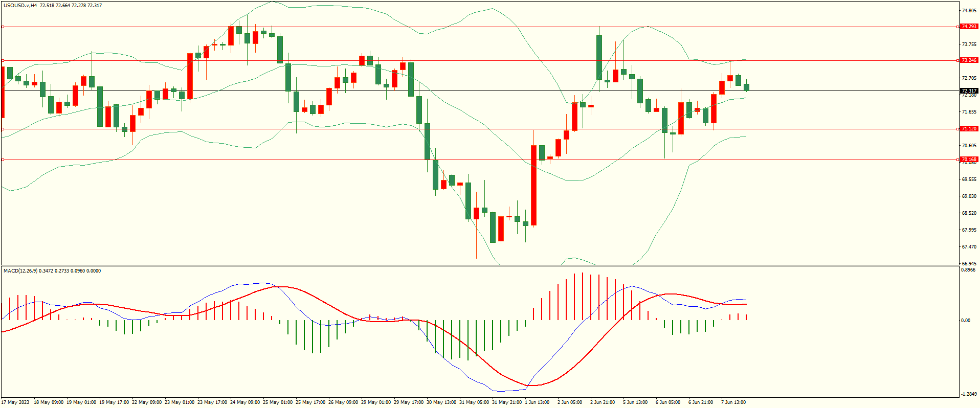Grab left handle of the 74.293 line
Viewport: 980px width, 408px height.
pyautogui.click(x=3, y=27)
